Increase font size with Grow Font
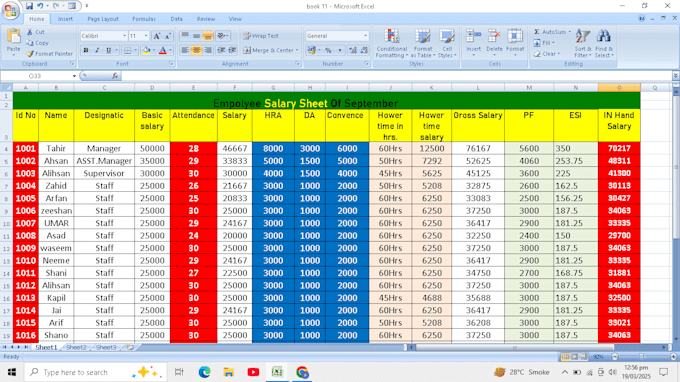The width and height of the screenshot is (680, 382). (157, 36)
